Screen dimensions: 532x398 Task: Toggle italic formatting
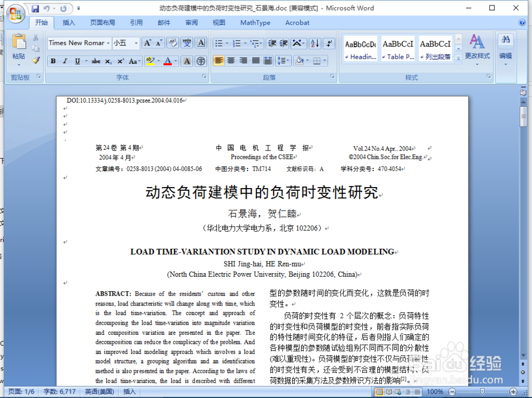[65, 61]
